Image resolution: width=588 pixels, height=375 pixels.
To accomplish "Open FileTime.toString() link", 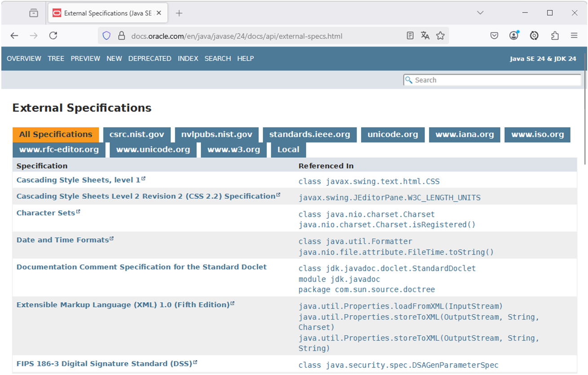I will [396, 252].
